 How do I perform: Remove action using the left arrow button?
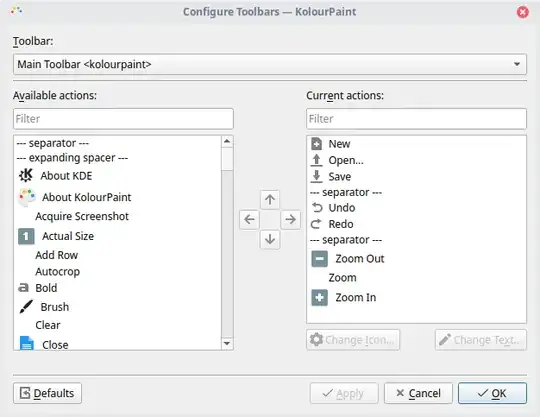tap(249, 219)
